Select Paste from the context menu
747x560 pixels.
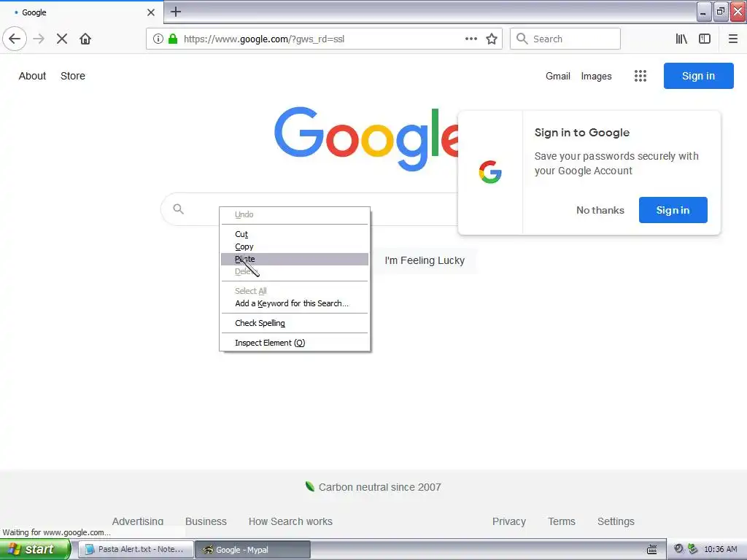(295, 259)
